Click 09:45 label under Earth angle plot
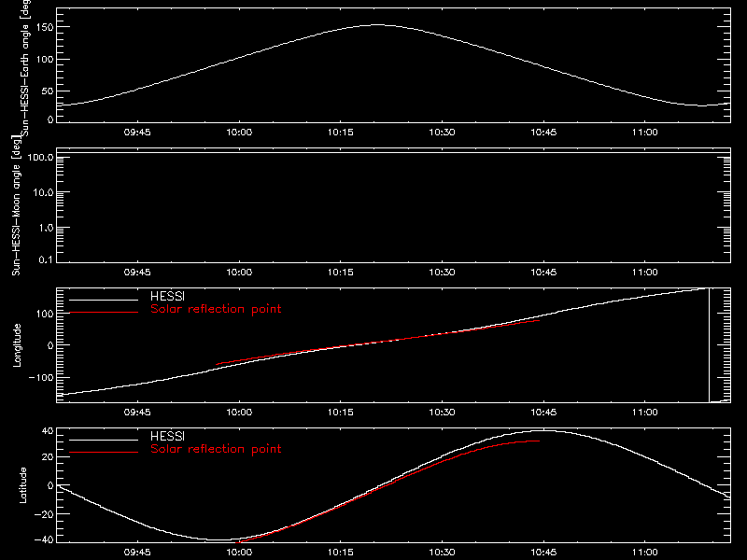 click(137, 133)
